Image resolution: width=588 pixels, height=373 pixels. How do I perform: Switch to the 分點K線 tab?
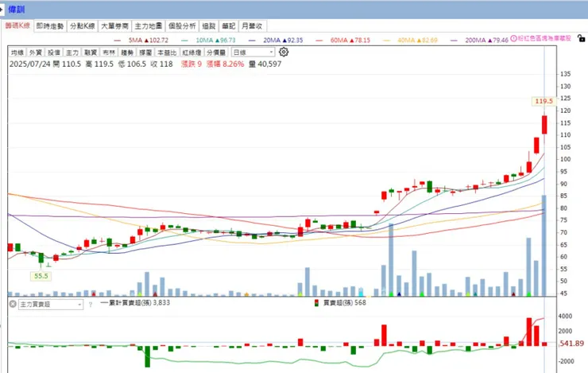pyautogui.click(x=83, y=26)
